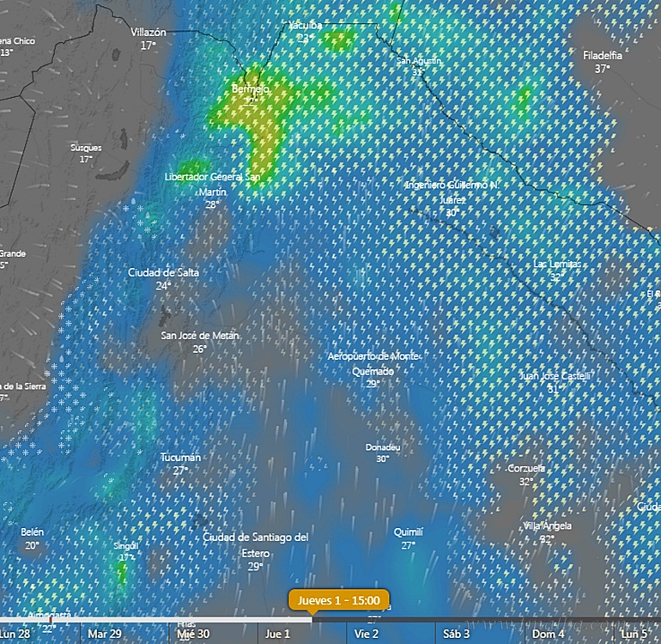This screenshot has width=661, height=644.
Task: Jump to Sáb 3 on the forecast timeline
Action: coord(455,634)
